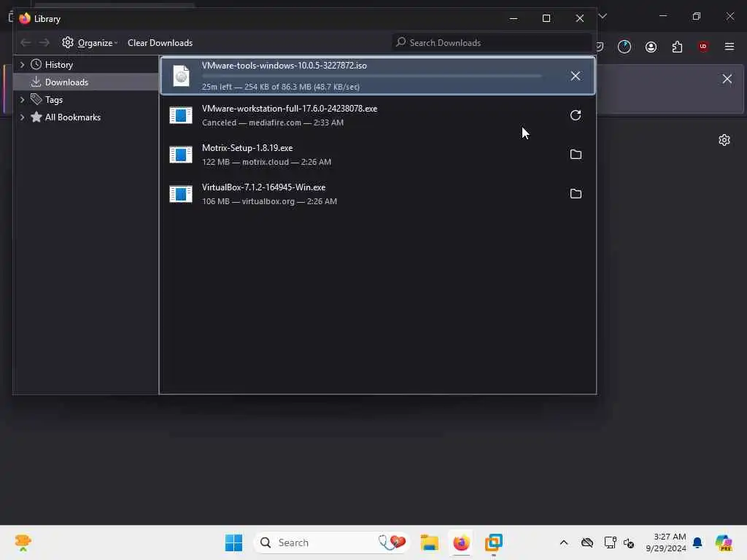Click 'Canceled — mediafire.com' status text
This screenshot has width=747, height=560.
(x=273, y=122)
